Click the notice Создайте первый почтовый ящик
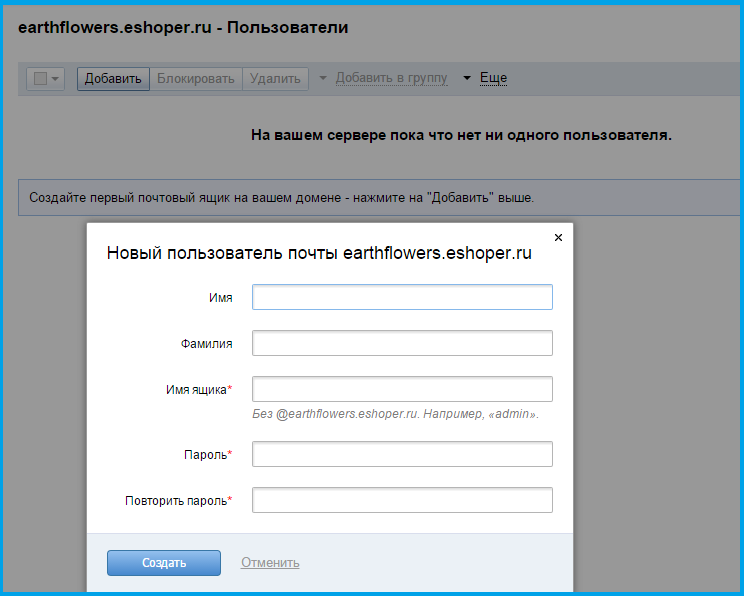 [281, 197]
